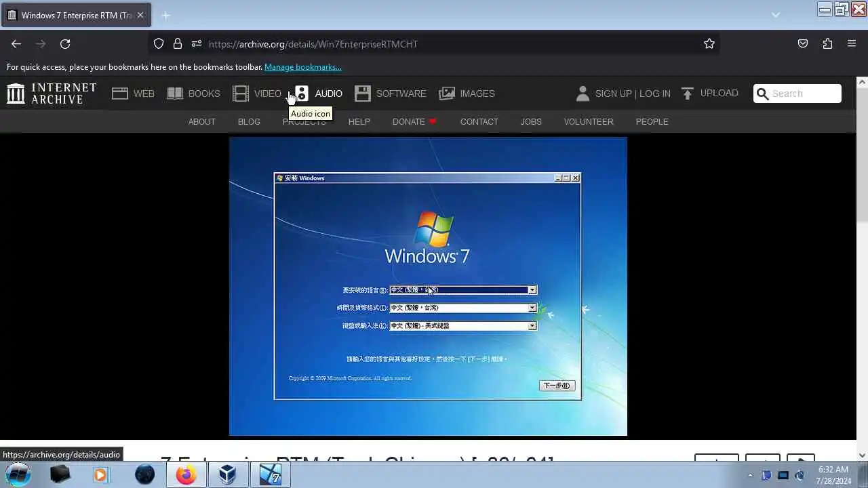Reload the page with refresh icon
This screenshot has width=868, height=488.
[x=65, y=43]
